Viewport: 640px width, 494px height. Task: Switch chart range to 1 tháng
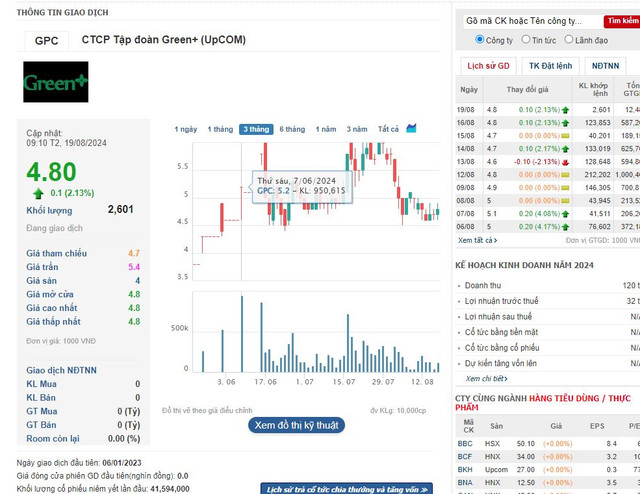(220, 129)
